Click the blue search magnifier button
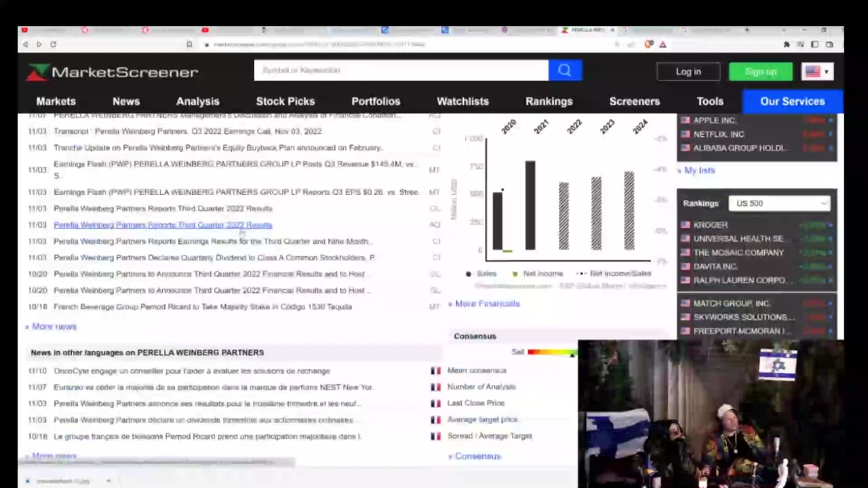 point(565,70)
